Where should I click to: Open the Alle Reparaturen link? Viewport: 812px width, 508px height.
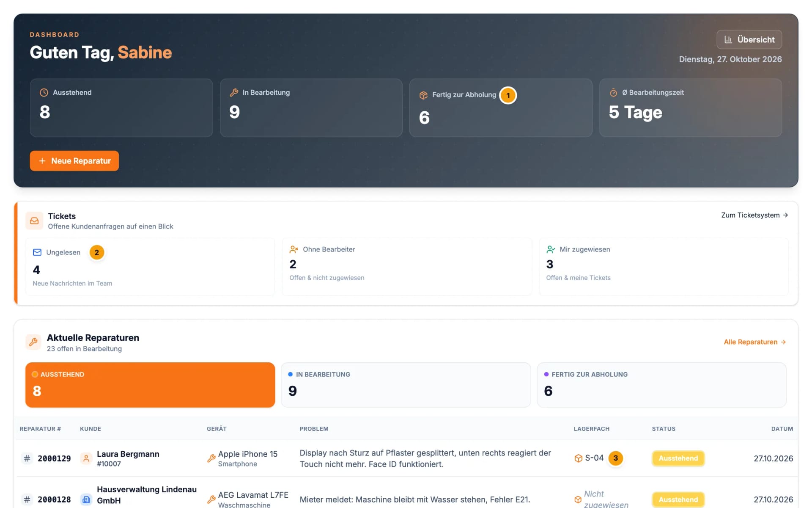click(x=755, y=342)
